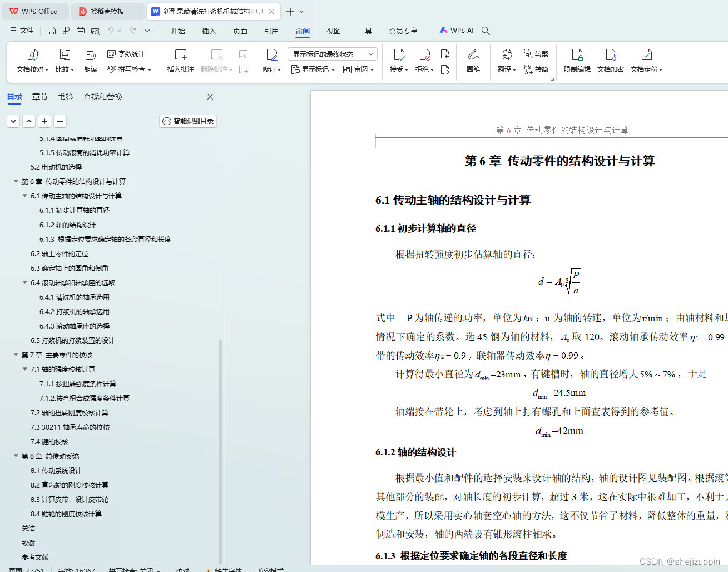Jump to 7.3 30211 轴承寿命的校核

(70, 427)
